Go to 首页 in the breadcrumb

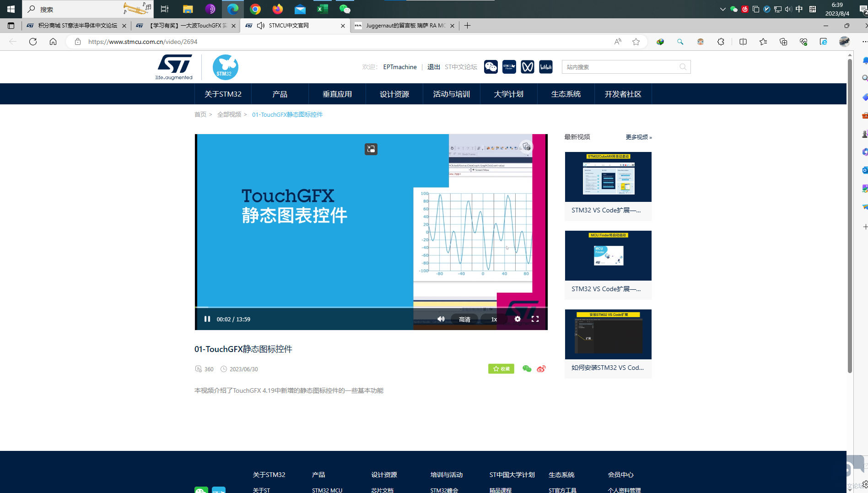[x=200, y=114]
